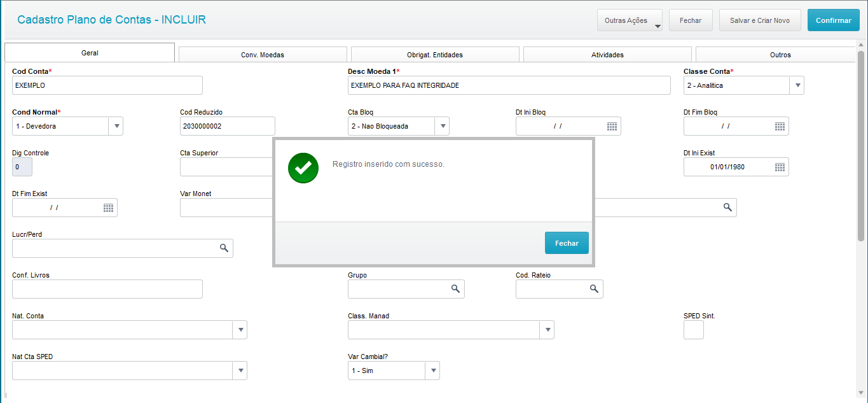The width and height of the screenshot is (868, 403).
Task: Toggle the SPED Sint. checkbox
Action: tap(693, 330)
